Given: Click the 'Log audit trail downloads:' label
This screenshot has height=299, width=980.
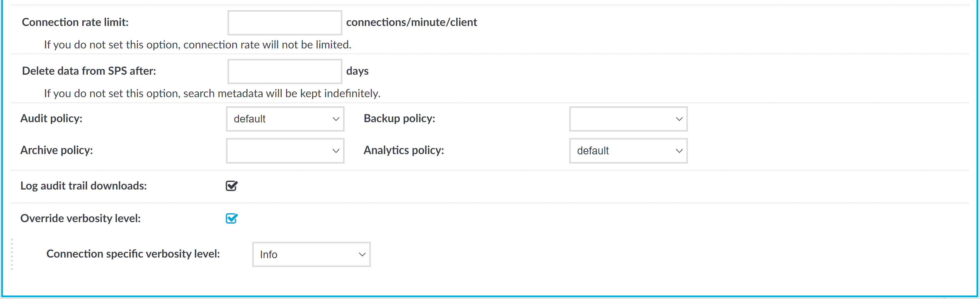Looking at the screenshot, I should coord(84,186).
